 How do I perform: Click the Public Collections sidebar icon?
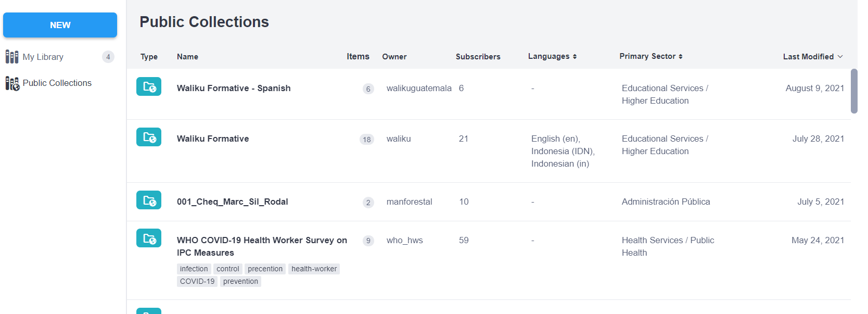tap(12, 83)
